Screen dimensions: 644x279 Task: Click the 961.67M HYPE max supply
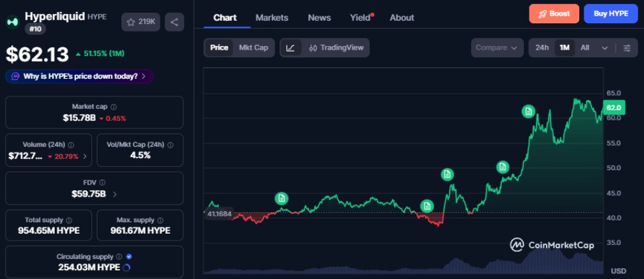[x=140, y=231]
